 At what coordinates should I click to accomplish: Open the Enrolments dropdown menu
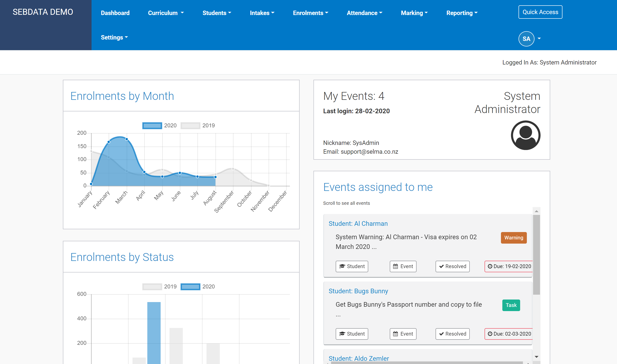[x=311, y=13]
